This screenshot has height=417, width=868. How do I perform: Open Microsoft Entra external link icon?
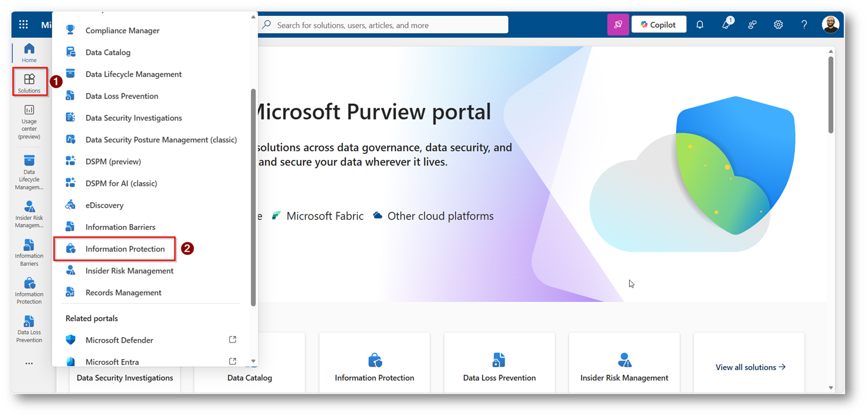(233, 361)
